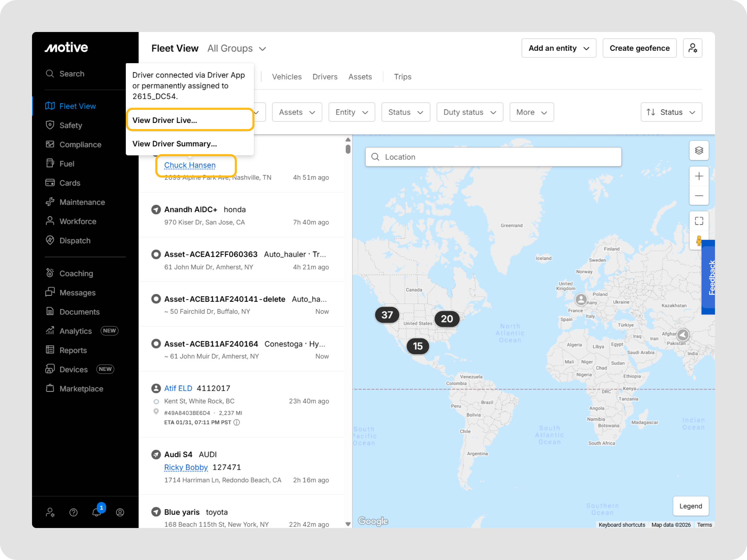Open Status sort dropdown
The height and width of the screenshot is (560, 747).
click(x=671, y=112)
